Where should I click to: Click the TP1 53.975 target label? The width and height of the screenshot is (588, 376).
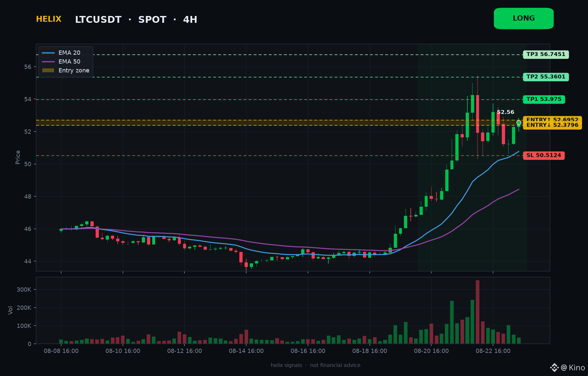pos(544,99)
